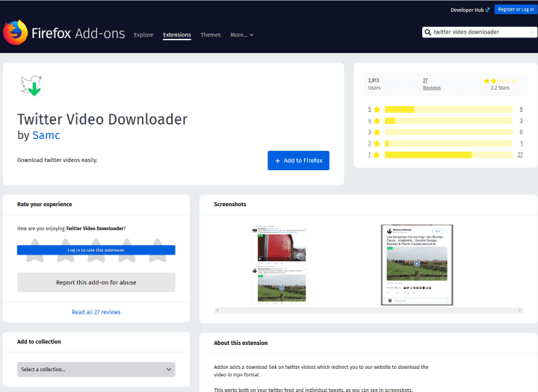Click the 3-star rating bar
This screenshot has height=392, width=538.
click(x=448, y=132)
